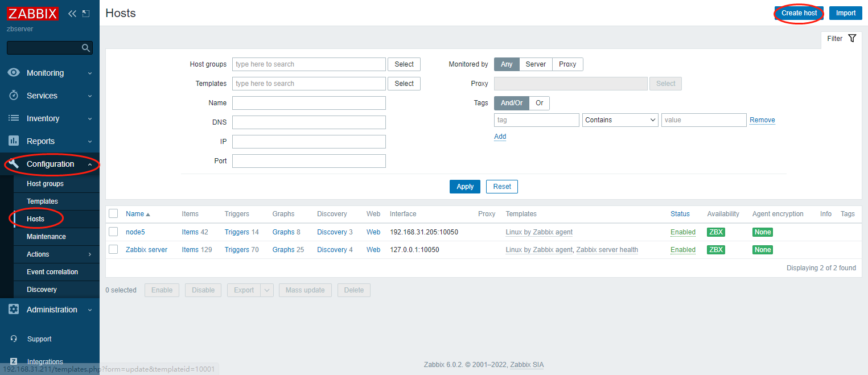This screenshot has height=375, width=868.
Task: Click the sidebar search box
Action: tap(50, 48)
